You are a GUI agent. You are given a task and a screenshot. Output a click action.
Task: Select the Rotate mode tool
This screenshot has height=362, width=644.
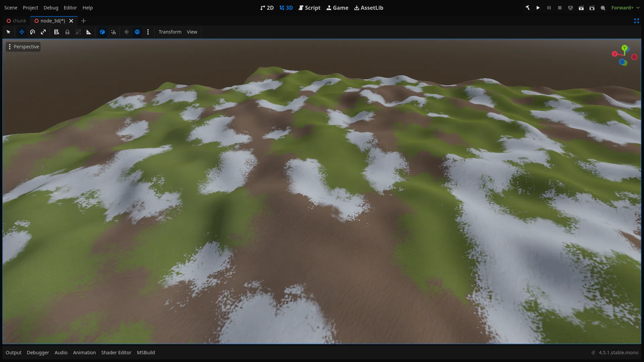point(33,32)
